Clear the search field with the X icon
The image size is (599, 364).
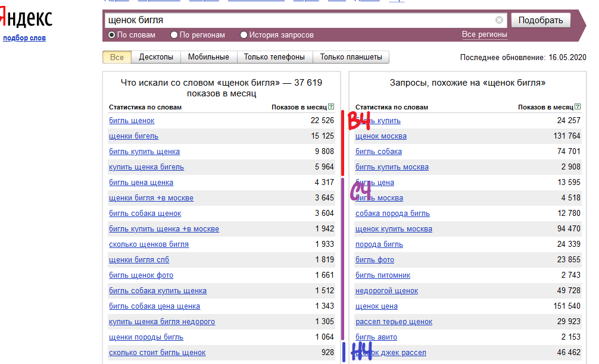499,20
